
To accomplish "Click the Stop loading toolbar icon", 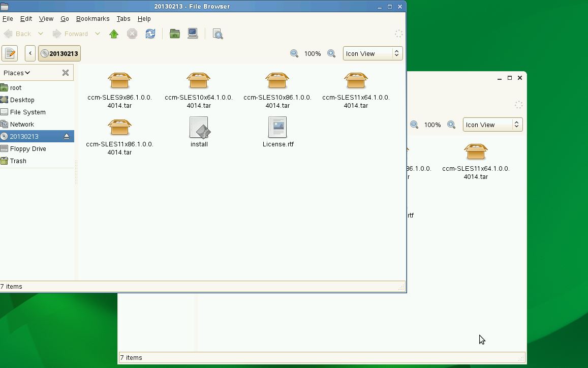I will point(132,34).
